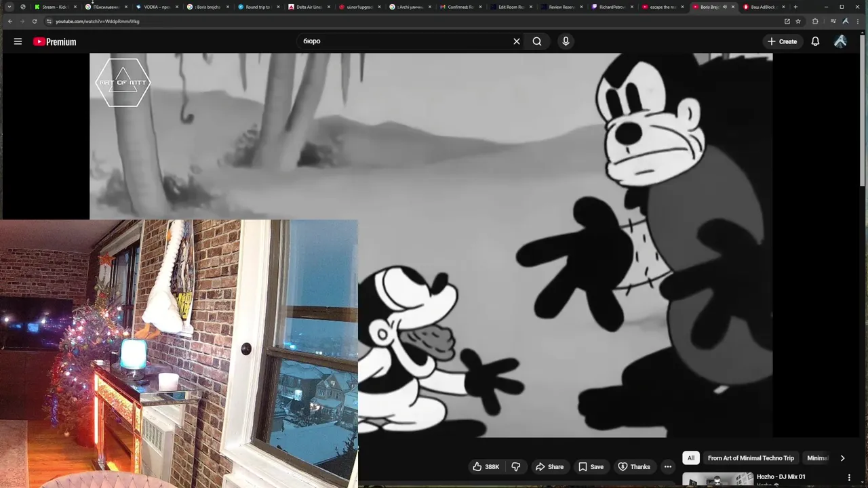Open the Extensions puzzle icon

(815, 21)
